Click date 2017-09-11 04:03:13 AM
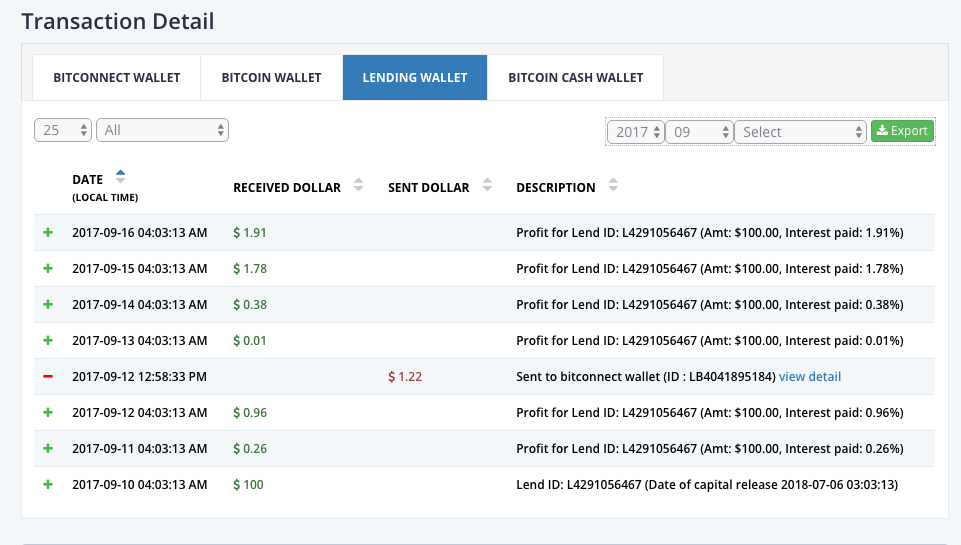Viewport: 961px width, 545px height. (140, 448)
